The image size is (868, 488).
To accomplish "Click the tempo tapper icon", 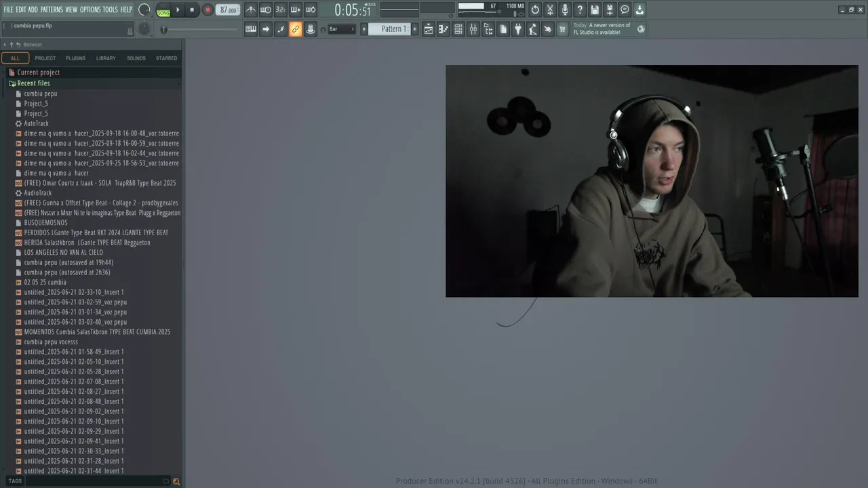I will 533,29.
